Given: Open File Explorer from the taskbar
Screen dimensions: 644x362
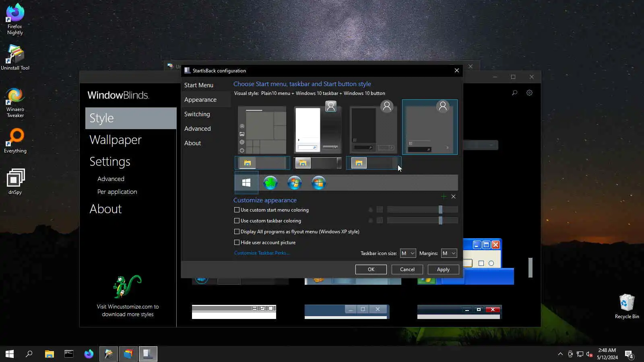Looking at the screenshot, I should click(49, 354).
